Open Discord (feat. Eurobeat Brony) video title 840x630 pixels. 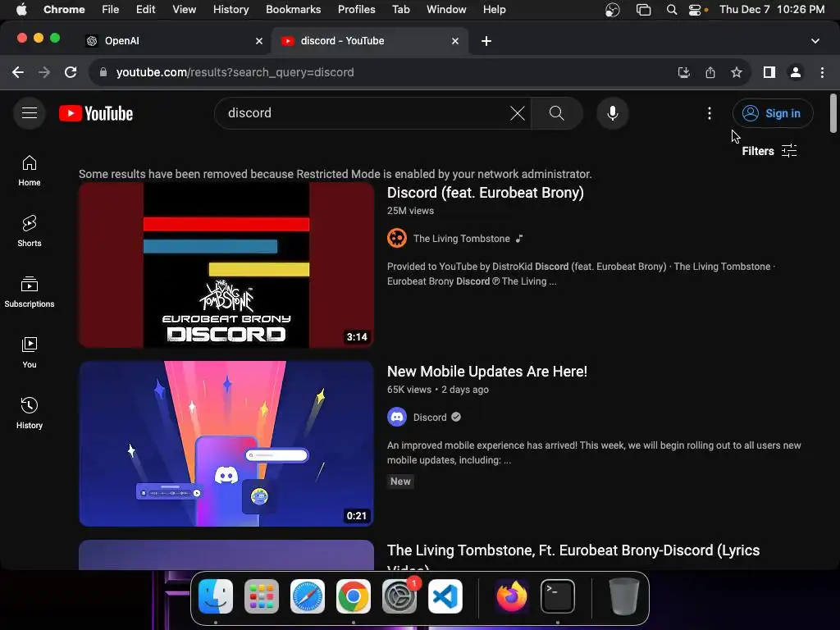(x=486, y=192)
